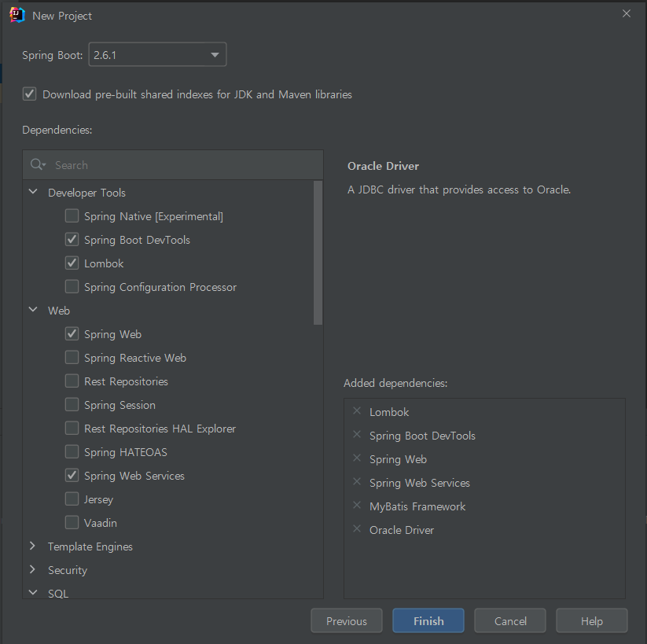The image size is (647, 644).
Task: Click the IntelliJ IDEA logo in title bar
Action: [x=17, y=15]
